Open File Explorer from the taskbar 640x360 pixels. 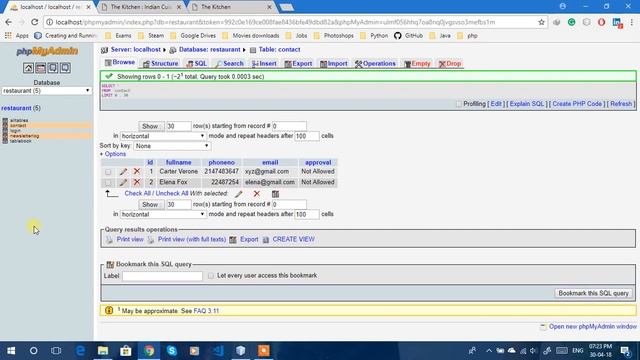(103, 351)
